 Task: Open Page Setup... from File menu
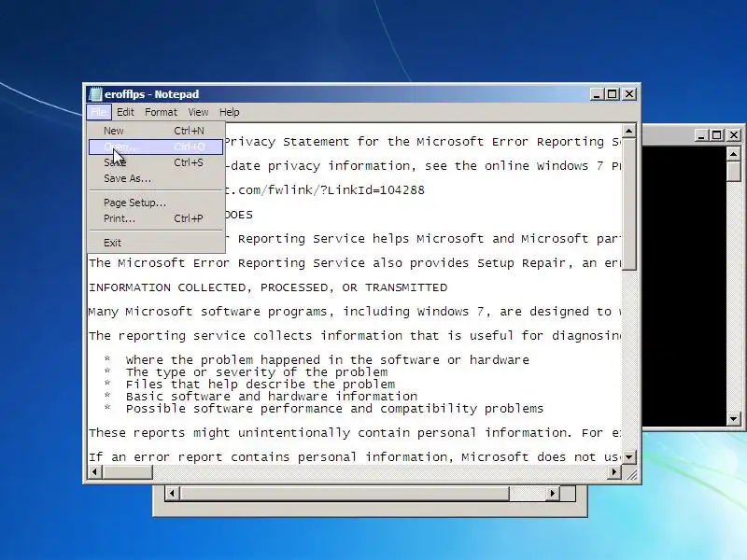(x=156, y=203)
